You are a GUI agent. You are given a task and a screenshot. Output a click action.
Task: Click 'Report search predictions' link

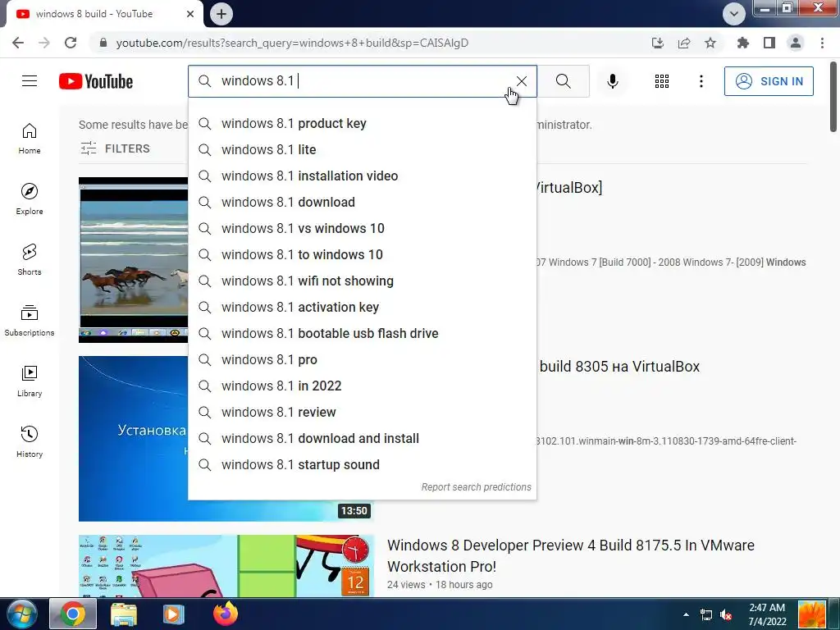point(477,487)
